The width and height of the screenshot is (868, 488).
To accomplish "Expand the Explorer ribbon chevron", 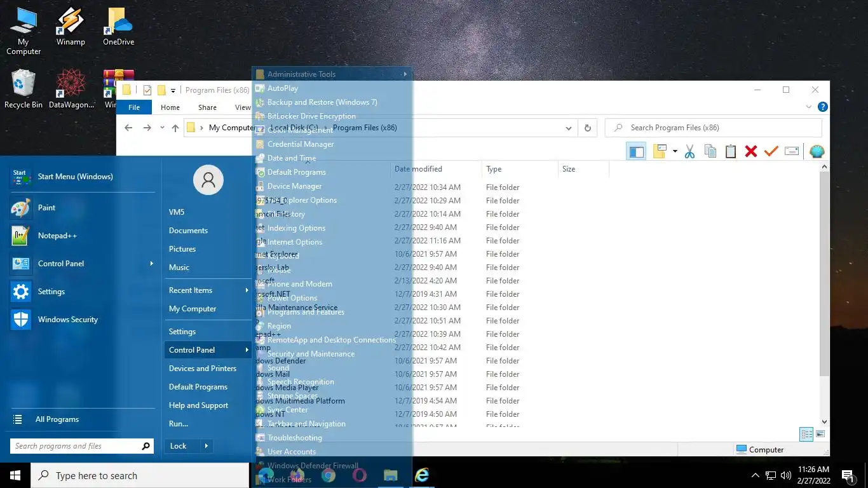I will tap(809, 107).
